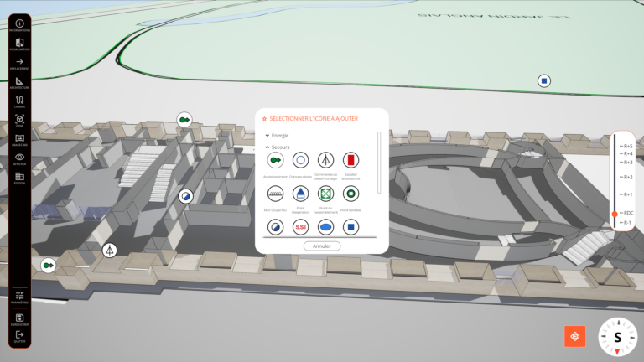Viewport: 644px width, 362px height.
Task: Click Enregistrer in the left sidebar
Action: (x=20, y=319)
